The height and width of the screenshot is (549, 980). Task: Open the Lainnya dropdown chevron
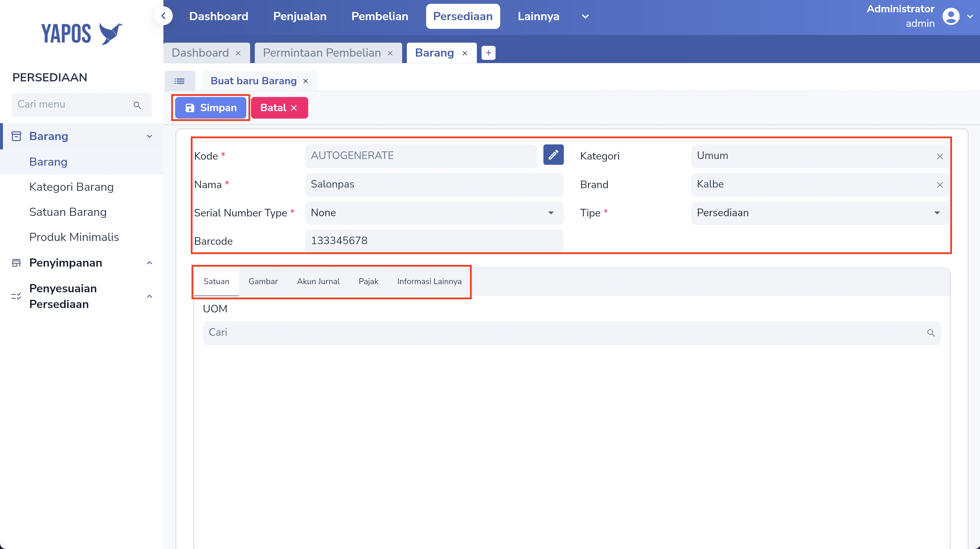pos(585,16)
